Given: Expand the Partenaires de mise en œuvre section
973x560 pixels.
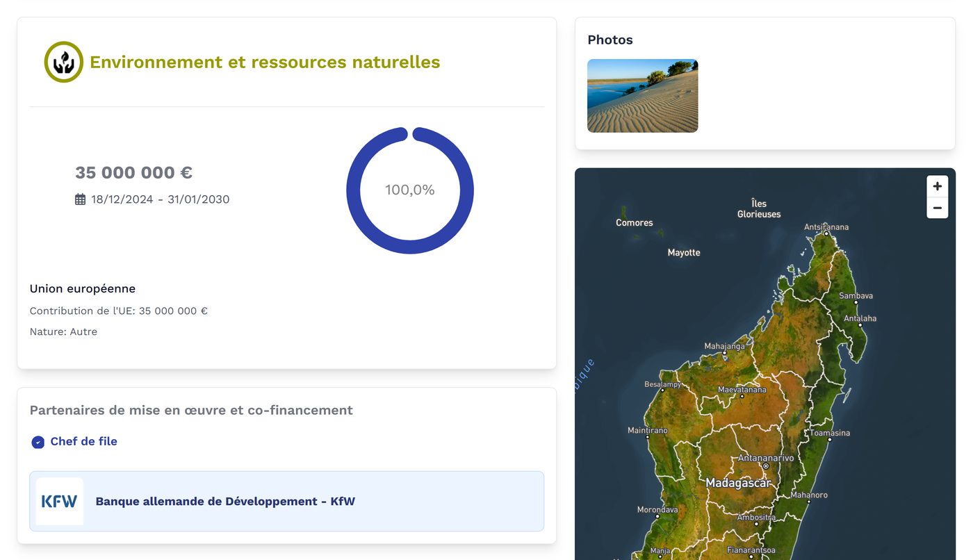Looking at the screenshot, I should [x=190, y=410].
